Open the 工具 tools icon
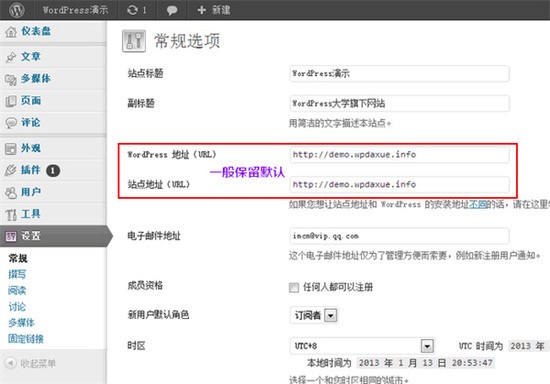 (x=11, y=214)
